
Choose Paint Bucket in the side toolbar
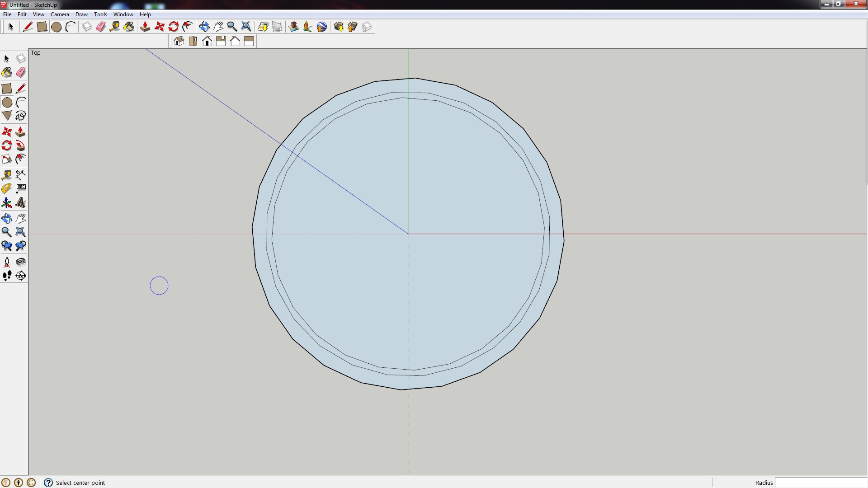pyautogui.click(x=7, y=72)
